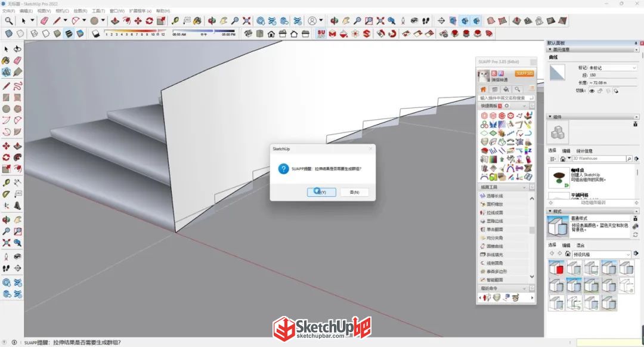Collapse the Entity Info (图元信息) panel
Viewport: 644px width, 347px height.
(550, 49)
